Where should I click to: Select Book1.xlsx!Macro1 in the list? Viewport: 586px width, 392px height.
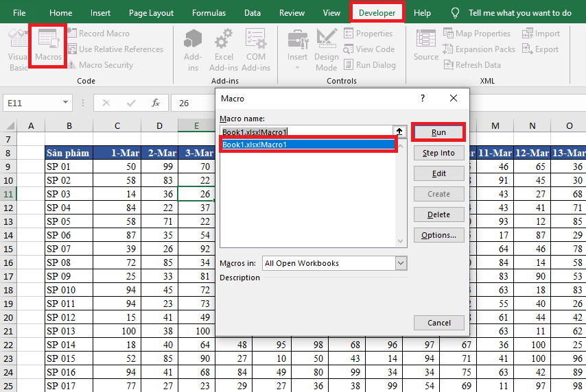point(308,145)
